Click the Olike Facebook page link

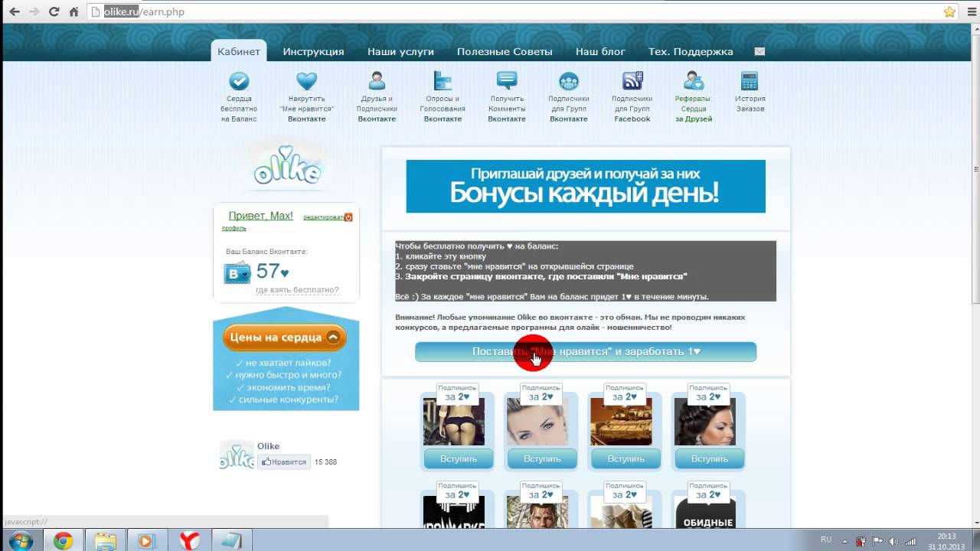268,446
